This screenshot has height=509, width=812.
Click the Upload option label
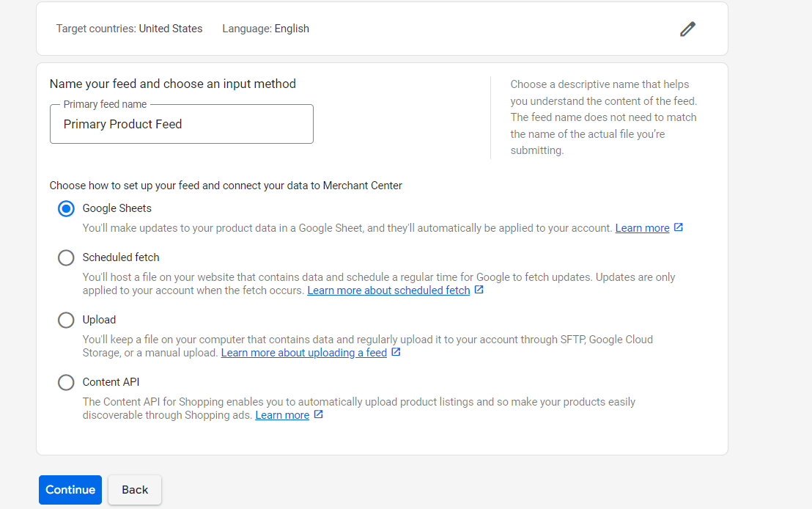pos(99,320)
